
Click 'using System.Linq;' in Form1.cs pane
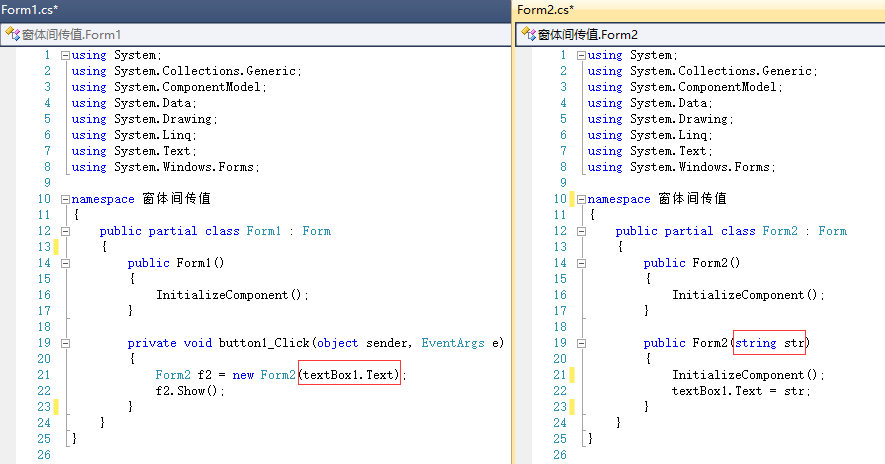coord(134,135)
